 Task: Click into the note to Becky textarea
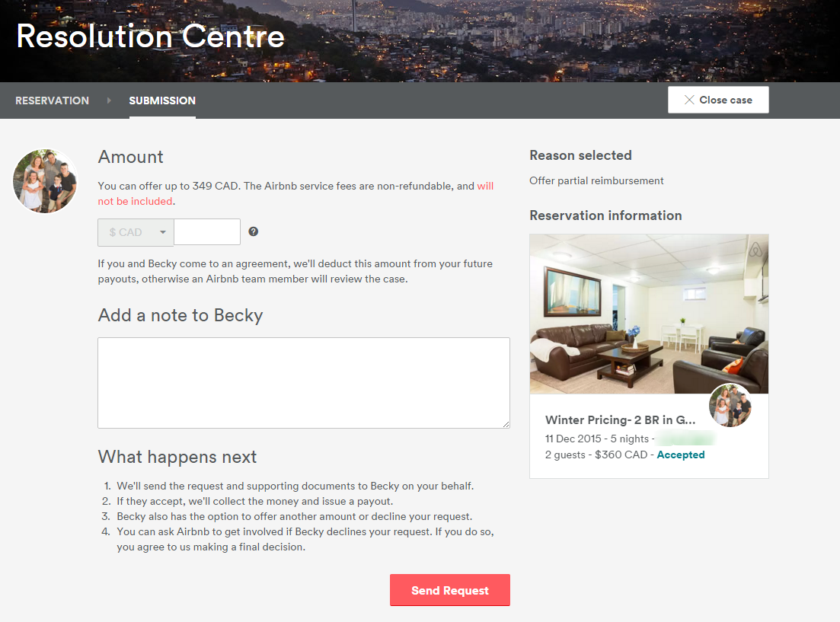[x=303, y=382]
